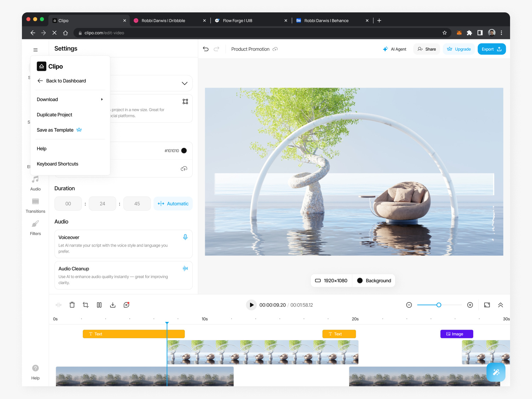532x399 pixels.
Task: Open the Filters panel
Action: click(x=35, y=227)
